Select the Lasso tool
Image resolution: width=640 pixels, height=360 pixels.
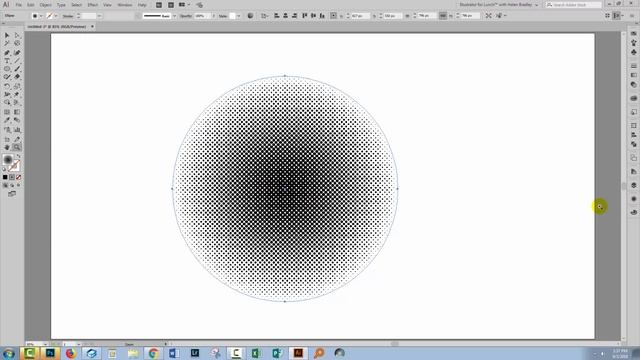point(17,43)
